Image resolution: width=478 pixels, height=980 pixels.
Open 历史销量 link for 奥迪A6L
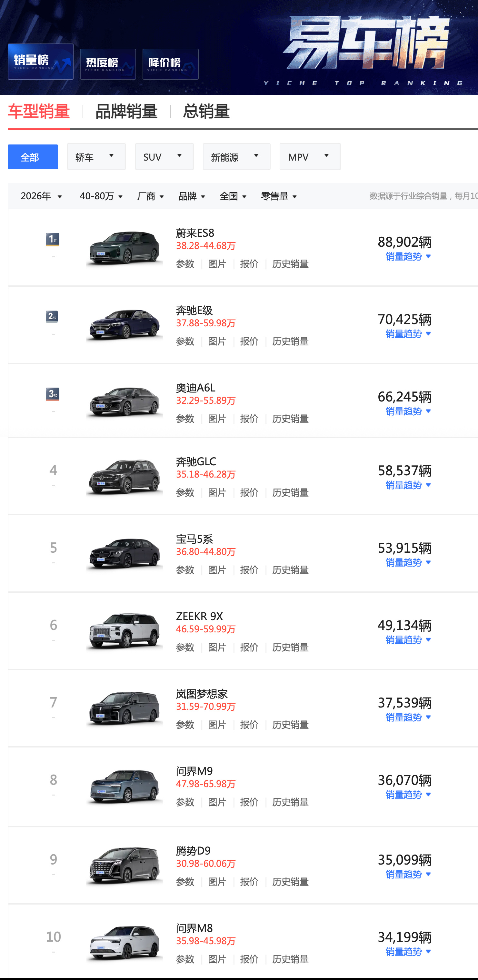290,419
